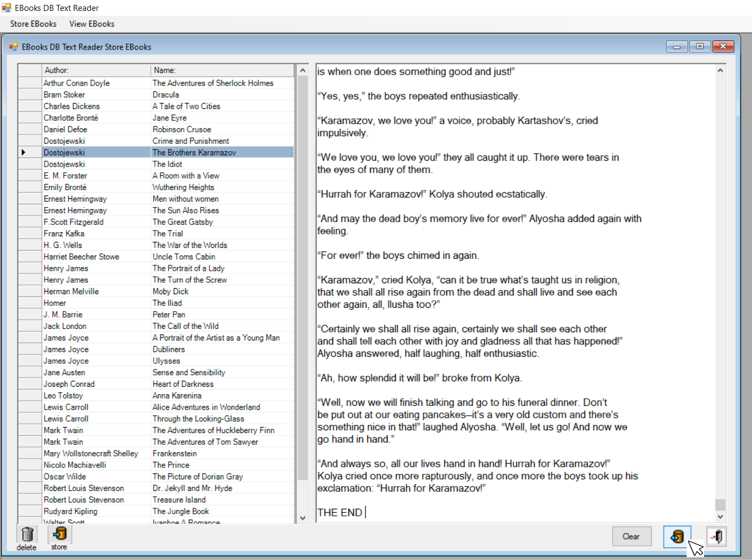Select the title "The Portrait of a Lady"
Image resolution: width=752 pixels, height=560 pixels.
[x=223, y=269]
